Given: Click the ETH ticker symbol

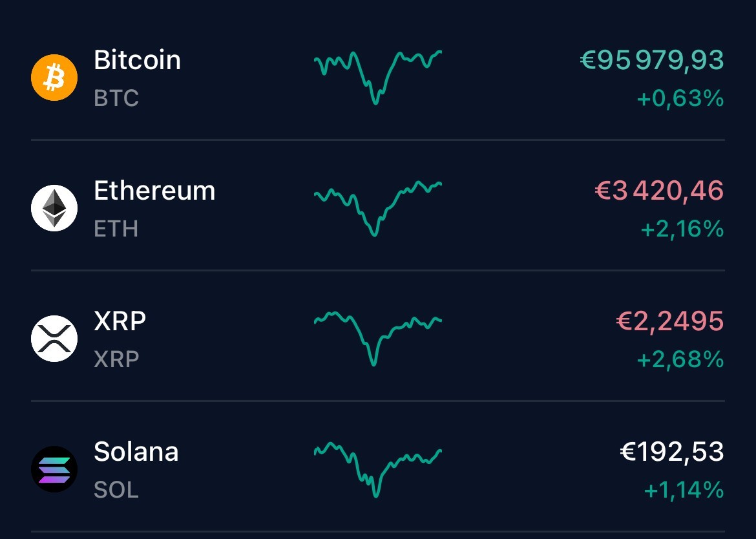Looking at the screenshot, I should click(116, 229).
